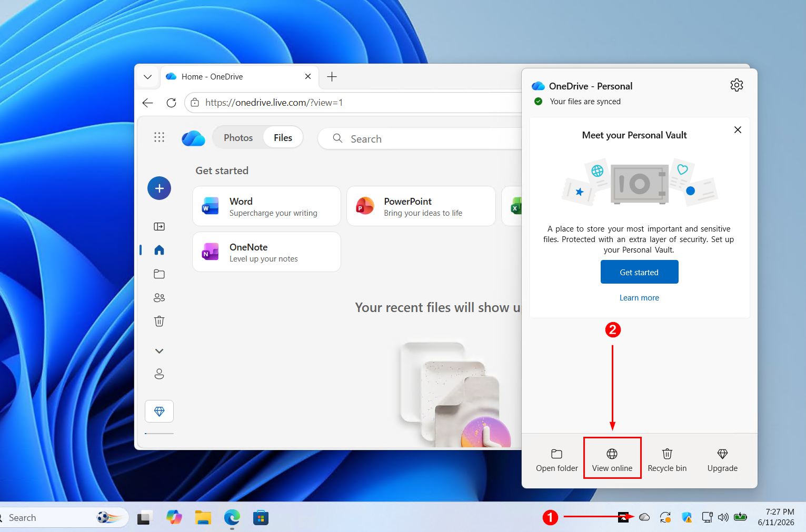Expand the OneDrive navigation pane
Image resolution: width=806 pixels, height=532 pixels.
(159, 226)
